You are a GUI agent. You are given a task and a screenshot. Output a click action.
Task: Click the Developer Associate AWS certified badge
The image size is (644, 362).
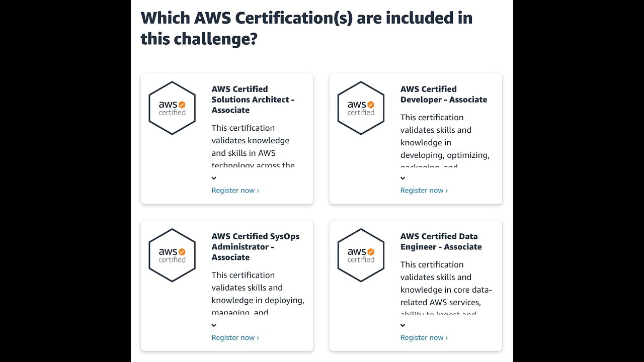361,108
